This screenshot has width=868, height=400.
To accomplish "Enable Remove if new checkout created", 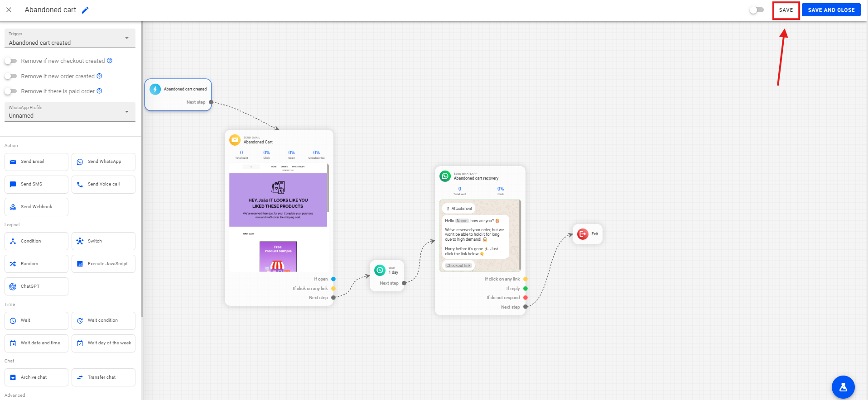I will 11,61.
